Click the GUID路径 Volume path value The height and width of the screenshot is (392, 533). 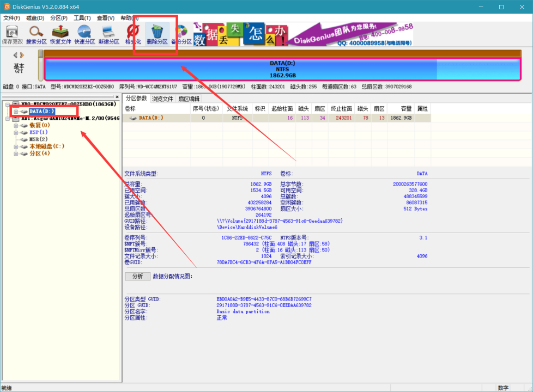(x=280, y=221)
